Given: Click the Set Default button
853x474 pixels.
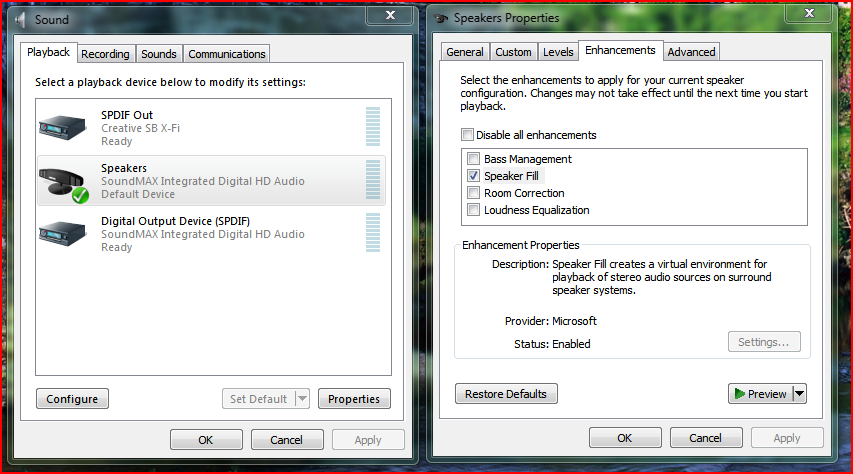Looking at the screenshot, I should click(x=258, y=399).
